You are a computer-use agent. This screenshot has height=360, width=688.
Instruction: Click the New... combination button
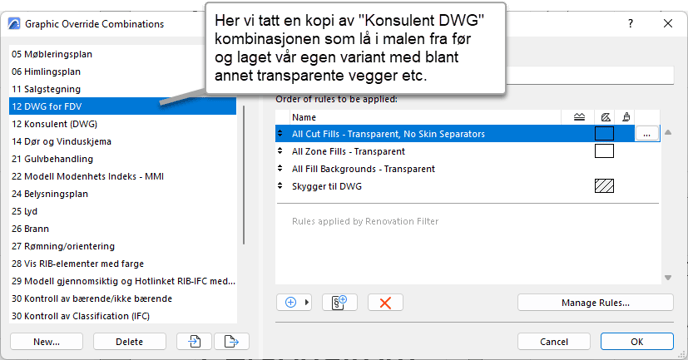pyautogui.click(x=47, y=341)
